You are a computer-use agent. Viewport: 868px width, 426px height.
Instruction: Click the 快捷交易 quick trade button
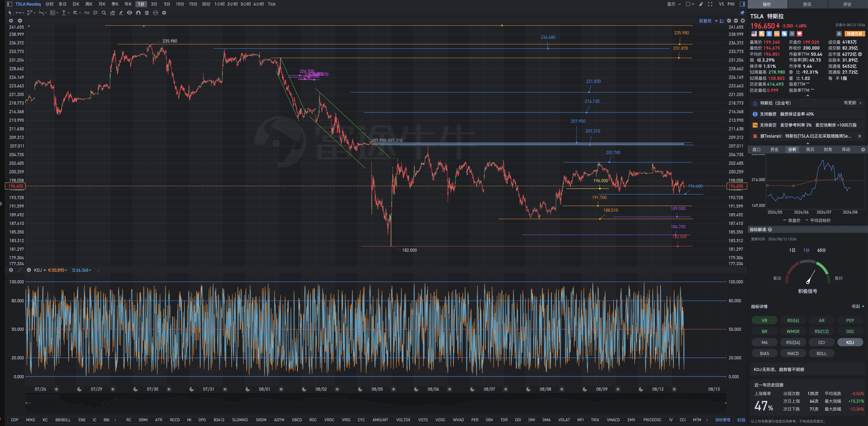coord(855,34)
